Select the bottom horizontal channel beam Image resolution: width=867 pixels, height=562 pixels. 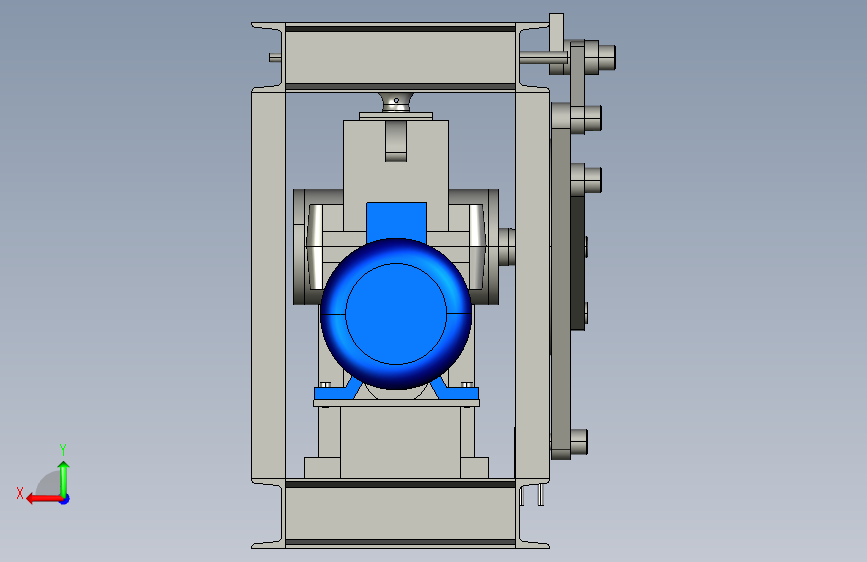tap(400, 514)
